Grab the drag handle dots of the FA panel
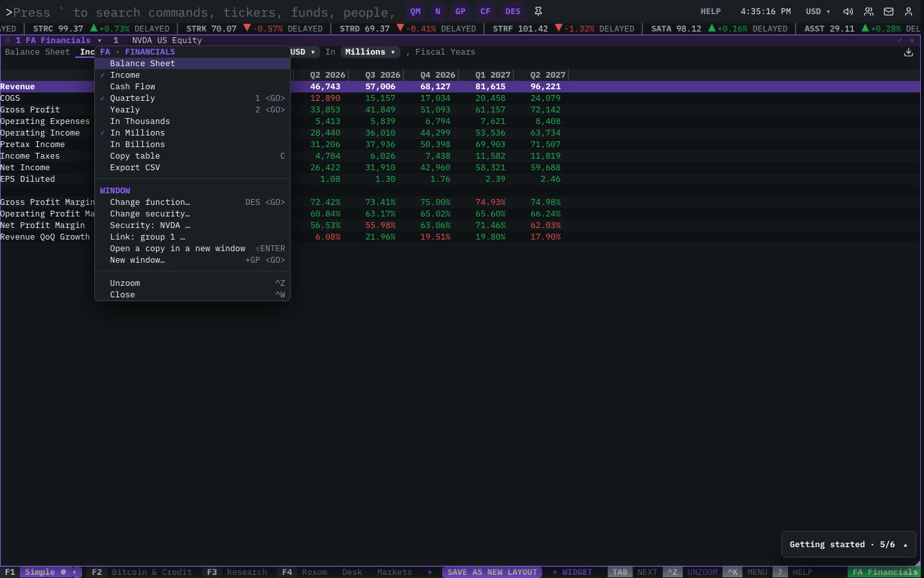 point(8,40)
